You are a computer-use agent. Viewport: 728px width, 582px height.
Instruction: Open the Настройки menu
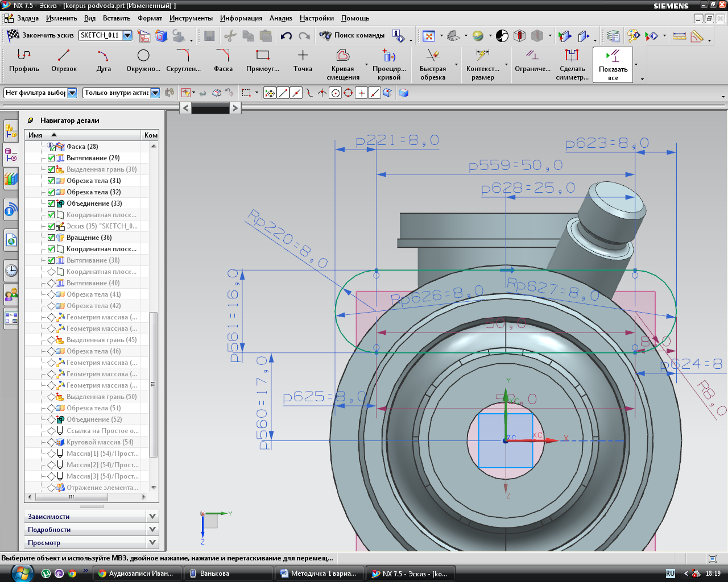pyautogui.click(x=317, y=18)
